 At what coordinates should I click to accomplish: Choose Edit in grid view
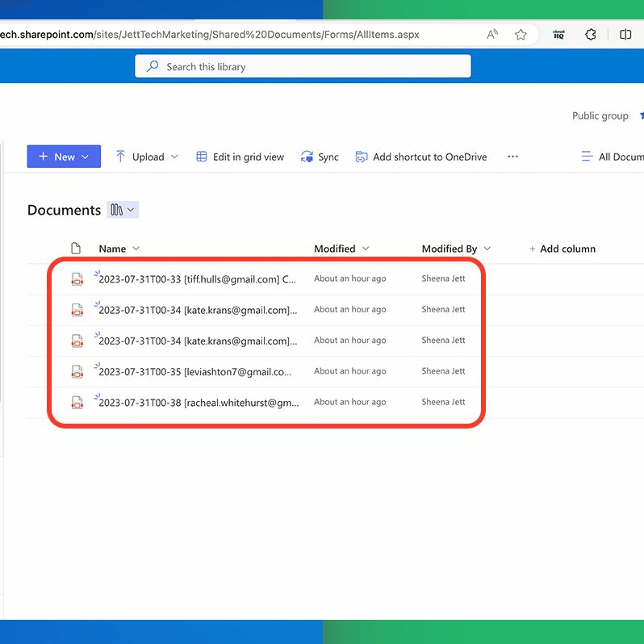tap(240, 157)
